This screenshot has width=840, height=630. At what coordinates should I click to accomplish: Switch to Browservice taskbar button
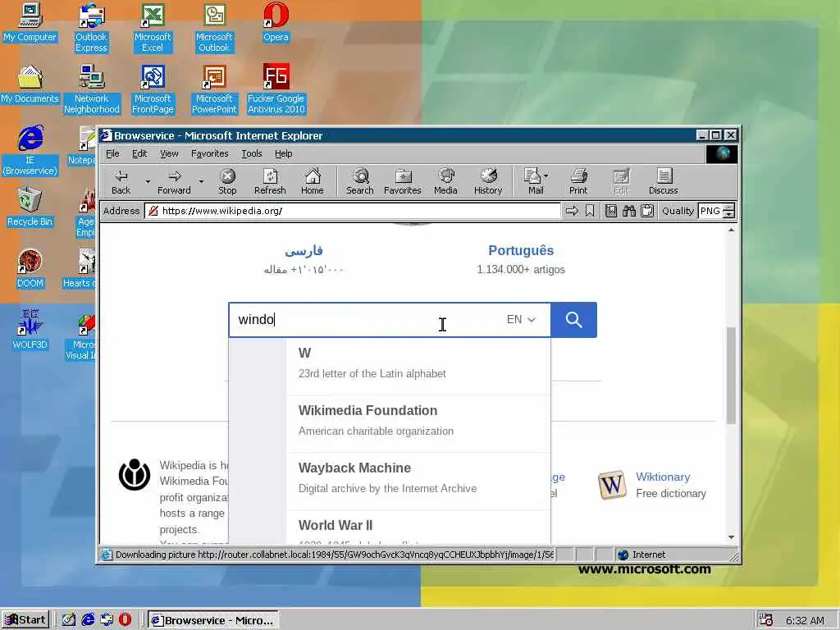tap(213, 620)
